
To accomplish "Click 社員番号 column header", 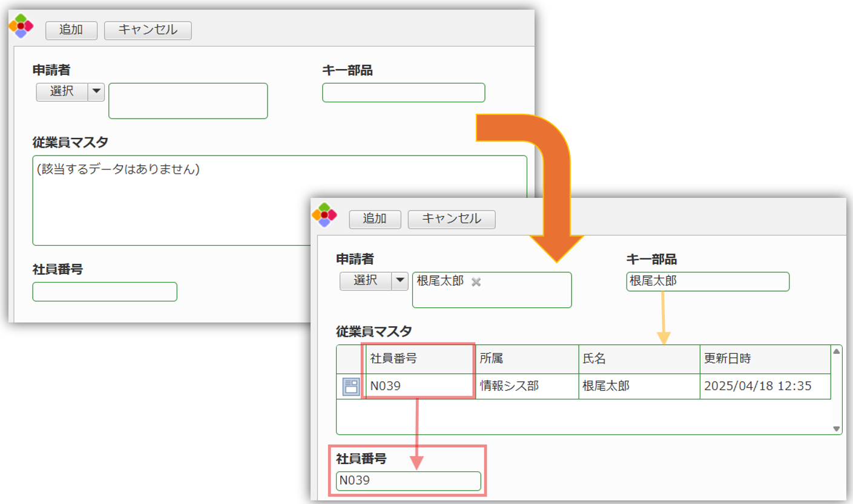I will (421, 359).
